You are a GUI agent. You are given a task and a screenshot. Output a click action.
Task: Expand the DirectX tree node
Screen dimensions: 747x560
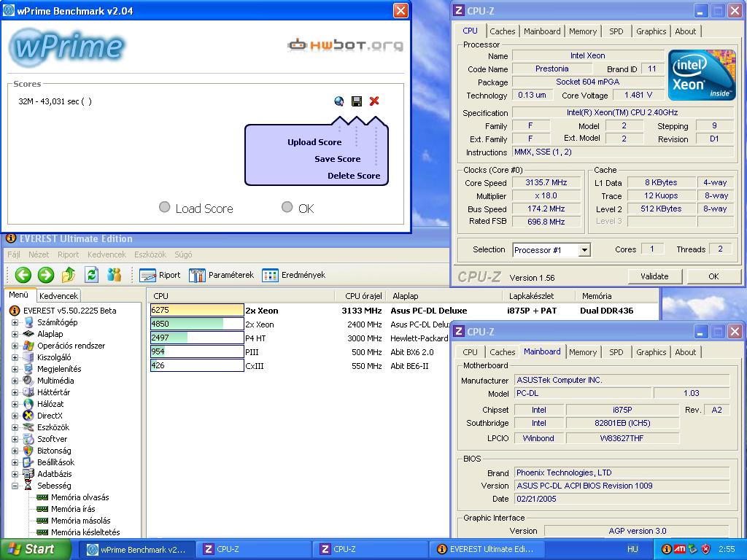[x=15, y=416]
